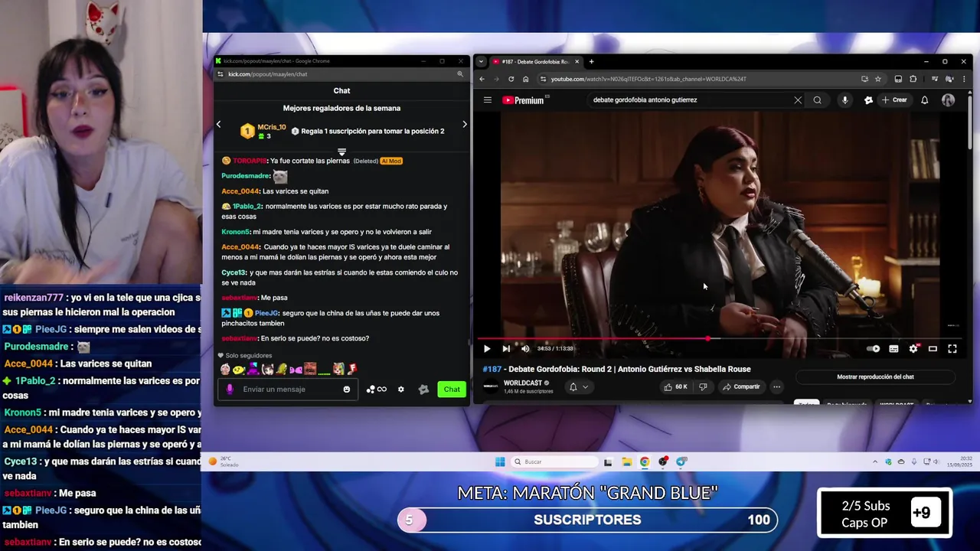Close the #187 Debate Gordofobia tab
Screen dimensions: 980x551
[x=577, y=62]
